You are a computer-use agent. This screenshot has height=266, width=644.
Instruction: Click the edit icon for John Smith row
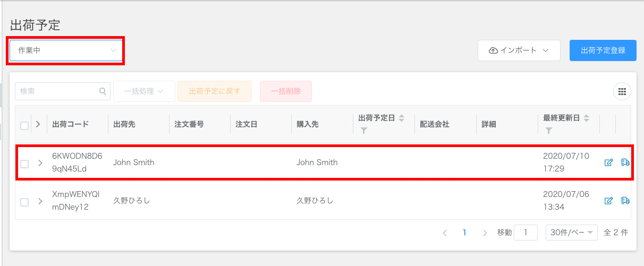(609, 162)
